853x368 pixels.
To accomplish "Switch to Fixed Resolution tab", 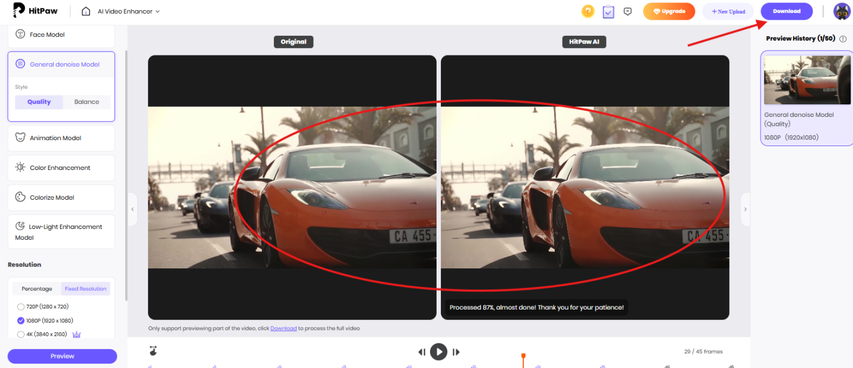I will (x=85, y=289).
